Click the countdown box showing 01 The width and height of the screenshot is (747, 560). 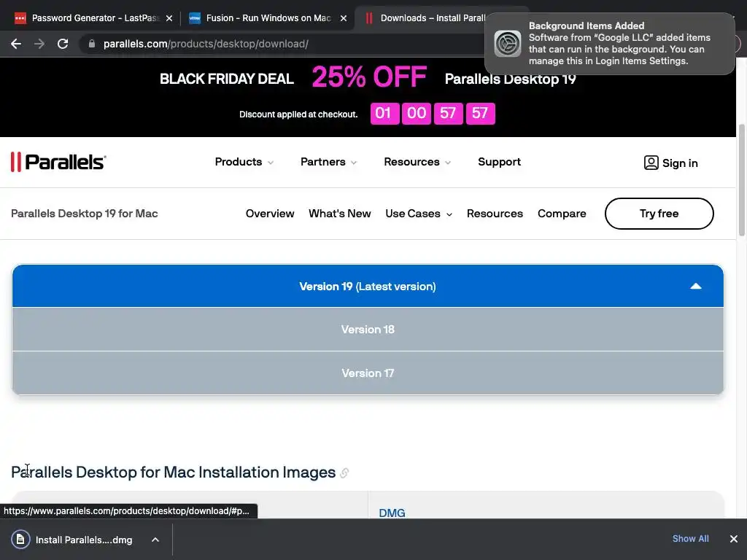[384, 113]
